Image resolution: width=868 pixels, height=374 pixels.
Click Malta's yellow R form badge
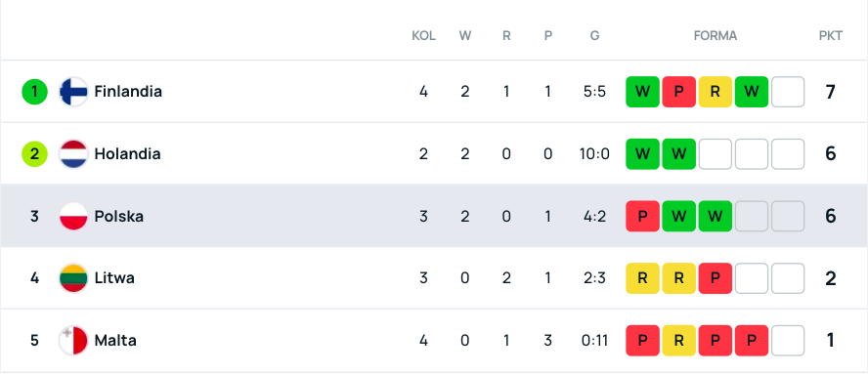[678, 340]
